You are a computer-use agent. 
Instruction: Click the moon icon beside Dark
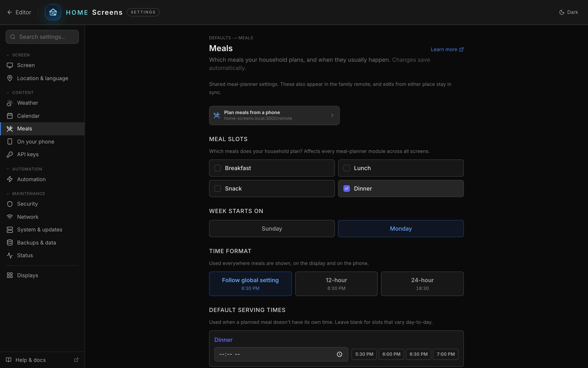pos(562,12)
